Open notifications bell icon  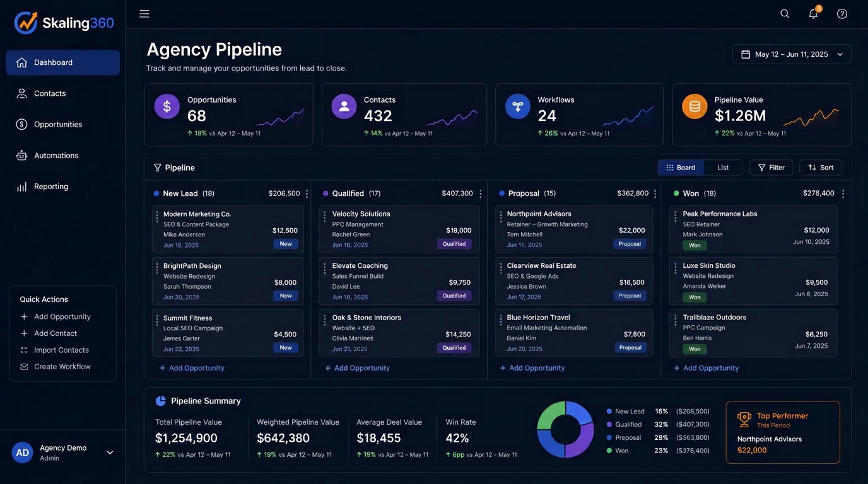(814, 13)
